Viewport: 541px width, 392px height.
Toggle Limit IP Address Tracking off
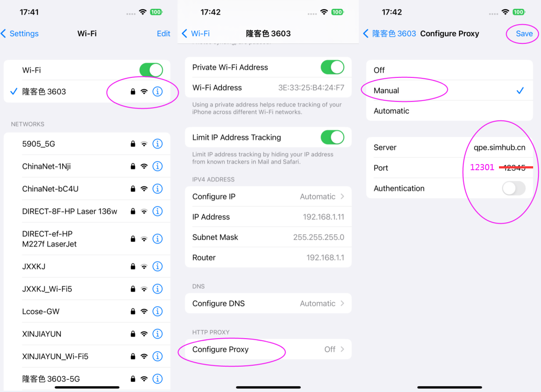332,137
